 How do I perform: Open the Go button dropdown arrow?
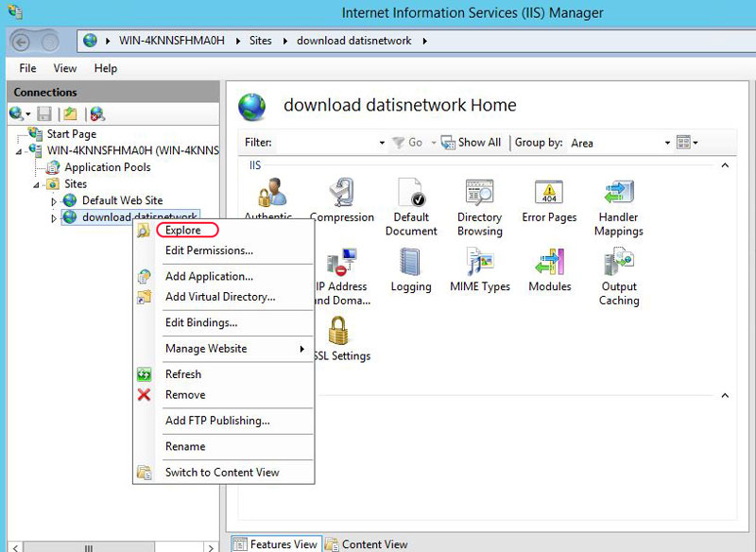click(434, 143)
